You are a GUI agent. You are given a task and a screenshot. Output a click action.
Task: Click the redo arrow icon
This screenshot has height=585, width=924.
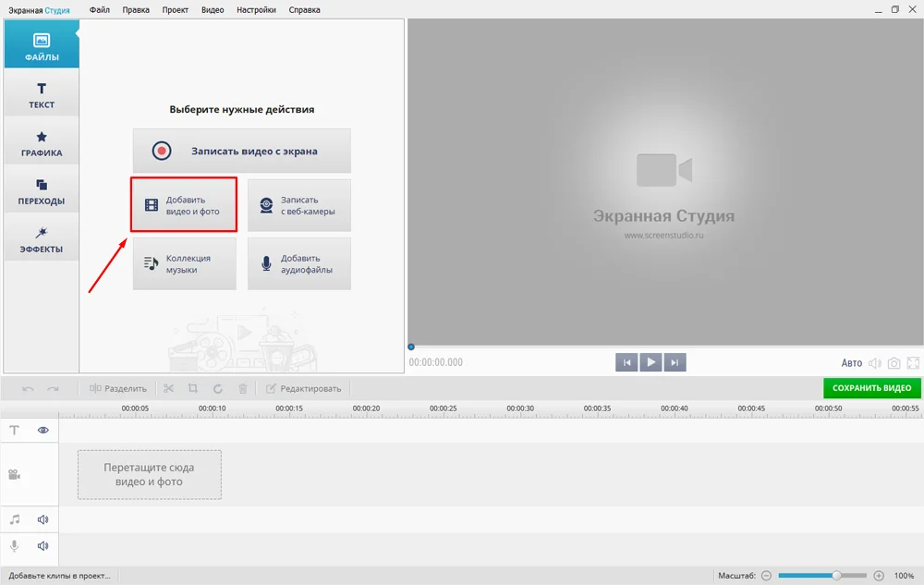point(53,389)
